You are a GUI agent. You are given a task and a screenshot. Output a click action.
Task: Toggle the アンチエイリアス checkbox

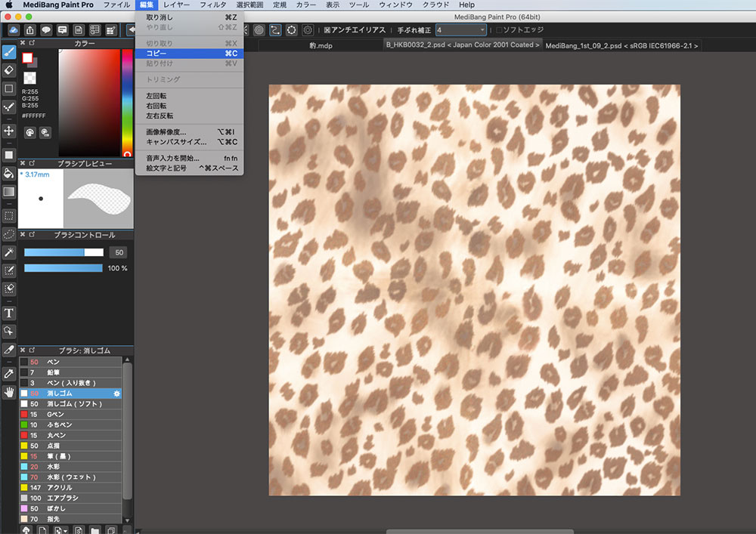click(327, 30)
